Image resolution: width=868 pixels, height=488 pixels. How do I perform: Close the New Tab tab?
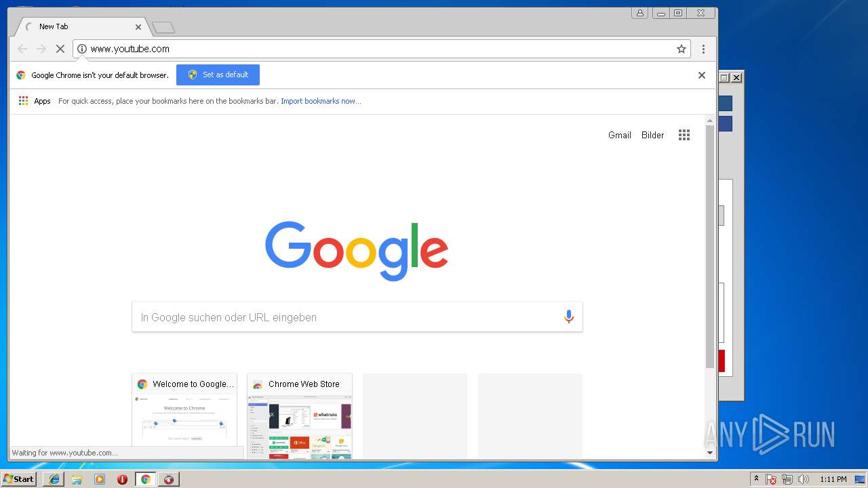[138, 27]
